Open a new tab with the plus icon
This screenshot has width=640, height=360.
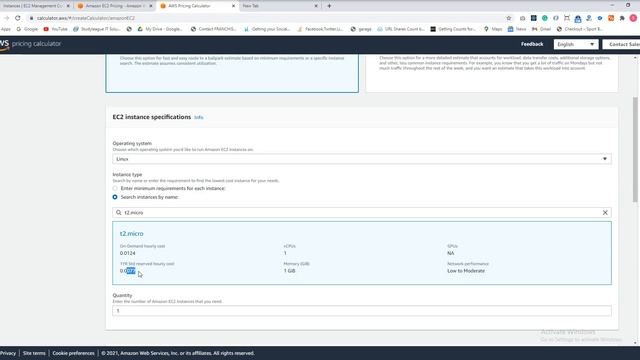[329, 6]
